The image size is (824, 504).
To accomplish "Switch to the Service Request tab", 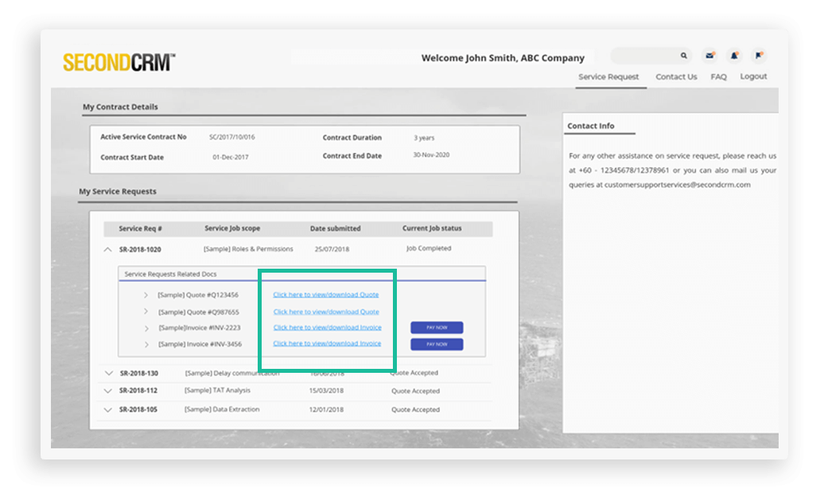I will point(608,76).
